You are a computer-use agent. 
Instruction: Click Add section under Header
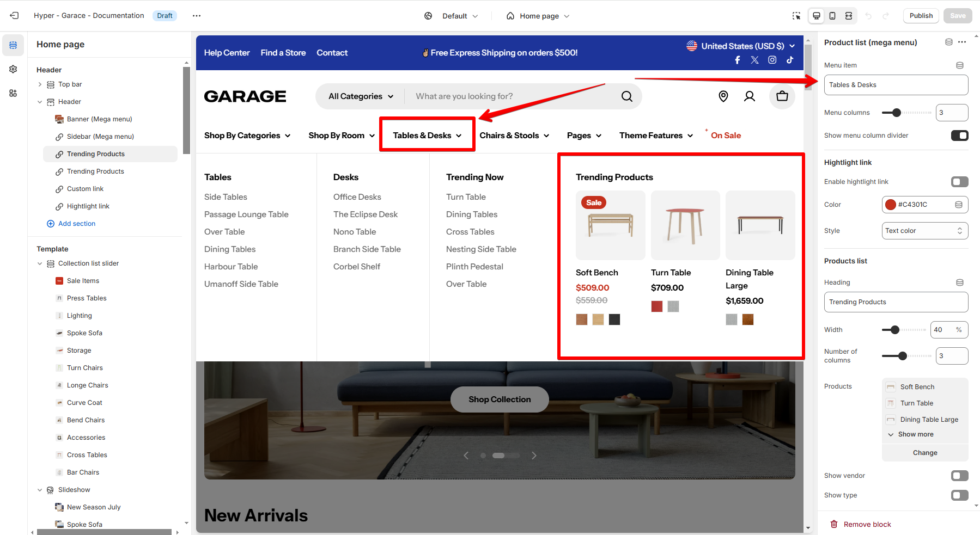pos(71,224)
